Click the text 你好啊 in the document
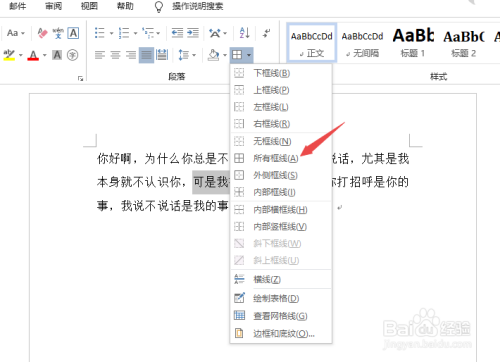Viewport: 500px width, 362px height. click(115, 159)
